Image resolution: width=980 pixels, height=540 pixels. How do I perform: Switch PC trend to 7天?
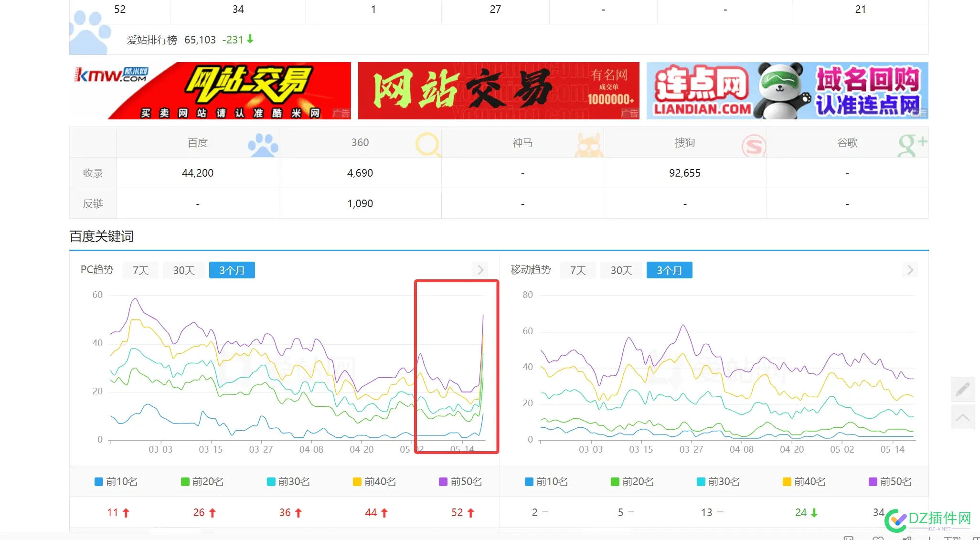[x=140, y=270]
